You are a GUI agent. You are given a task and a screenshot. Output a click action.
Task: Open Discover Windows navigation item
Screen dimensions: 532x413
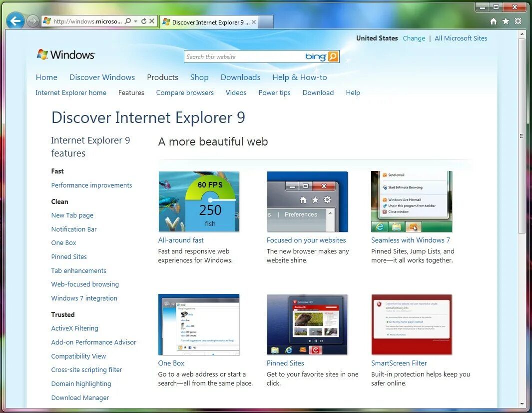click(102, 77)
